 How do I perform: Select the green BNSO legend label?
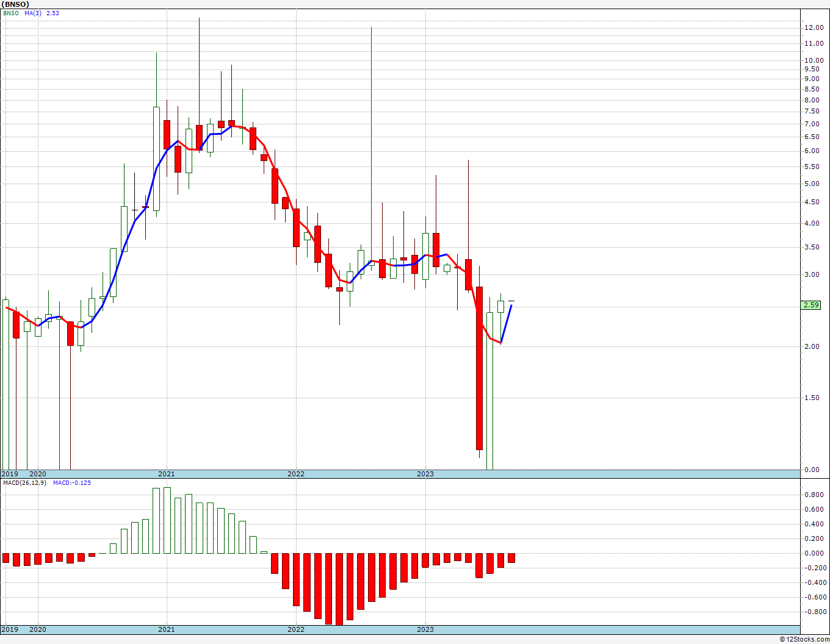tap(10, 13)
